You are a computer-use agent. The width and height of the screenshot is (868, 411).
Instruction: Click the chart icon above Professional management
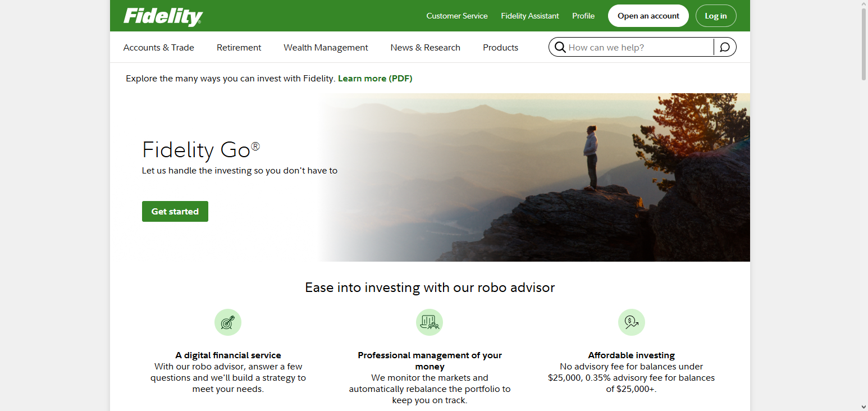pos(429,322)
